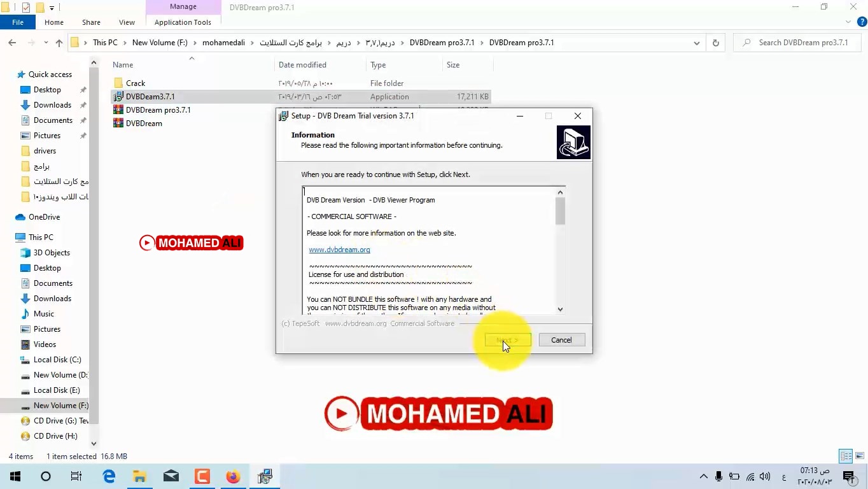Open New Volume (D:) drive
868x489 pixels.
(x=60, y=375)
